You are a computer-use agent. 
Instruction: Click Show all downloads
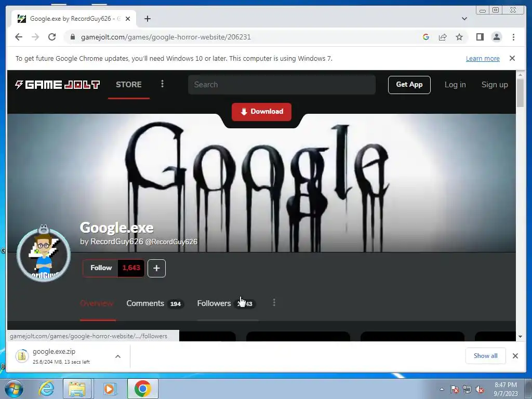[486, 355]
